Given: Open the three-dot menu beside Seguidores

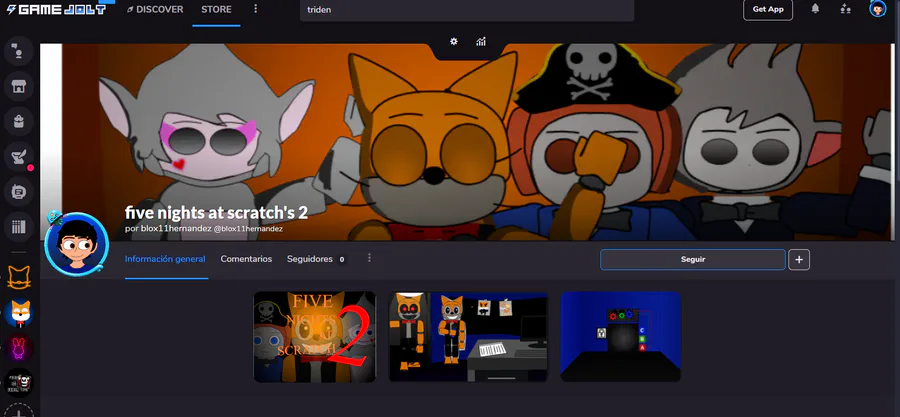Looking at the screenshot, I should [x=370, y=258].
